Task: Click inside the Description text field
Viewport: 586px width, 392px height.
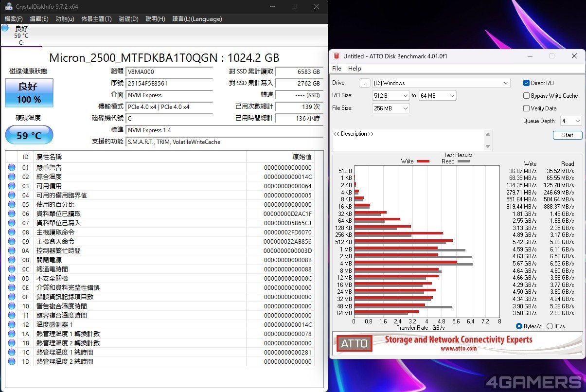Action: [408, 140]
